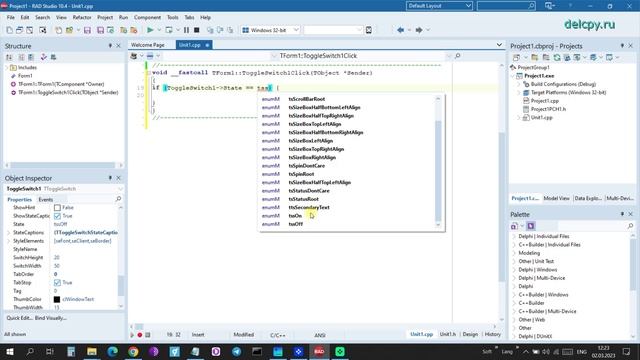Pin the Palette panel
This screenshot has height=360, width=640.
[622, 214]
